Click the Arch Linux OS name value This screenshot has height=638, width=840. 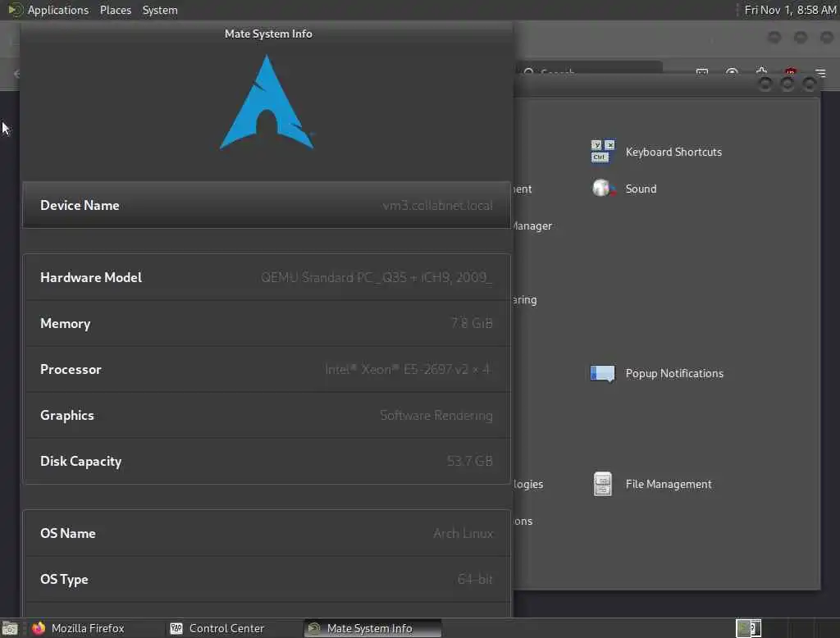pyautogui.click(x=463, y=534)
